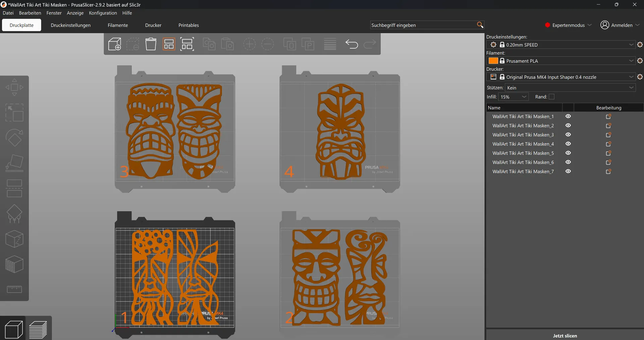
Task: Switch to sliced layers preview
Action: (x=38, y=329)
